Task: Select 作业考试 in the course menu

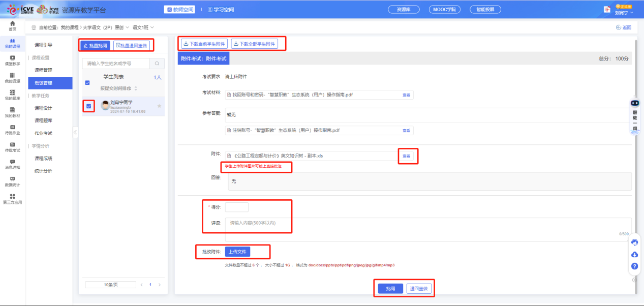Action: (x=43, y=133)
